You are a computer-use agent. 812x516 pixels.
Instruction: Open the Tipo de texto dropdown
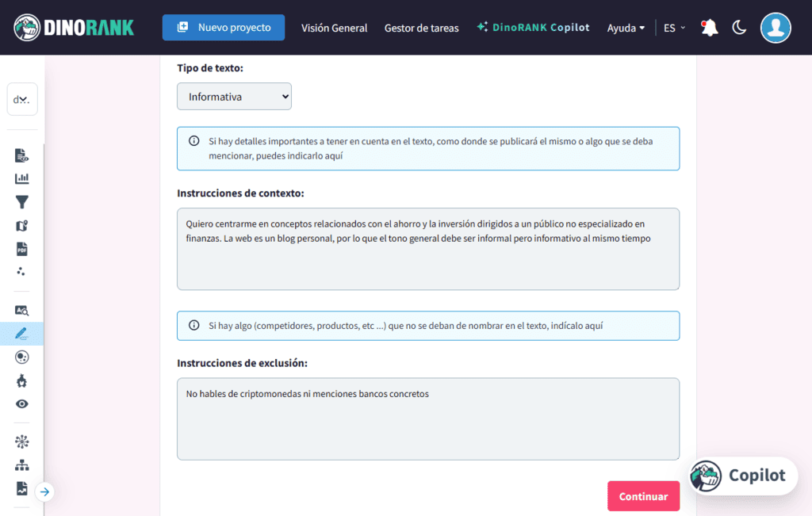(x=234, y=96)
